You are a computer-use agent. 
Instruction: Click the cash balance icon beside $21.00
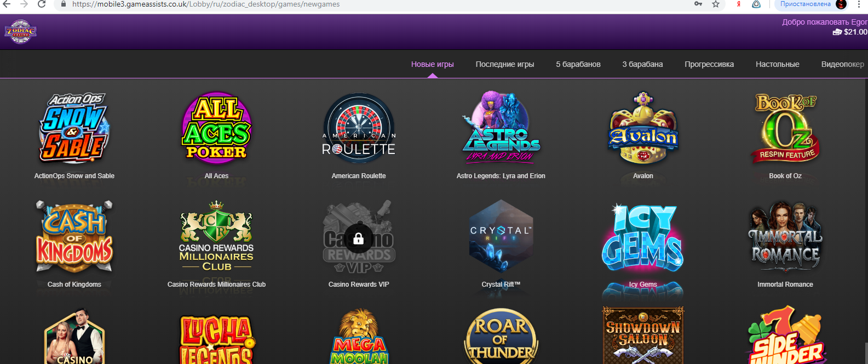[837, 32]
